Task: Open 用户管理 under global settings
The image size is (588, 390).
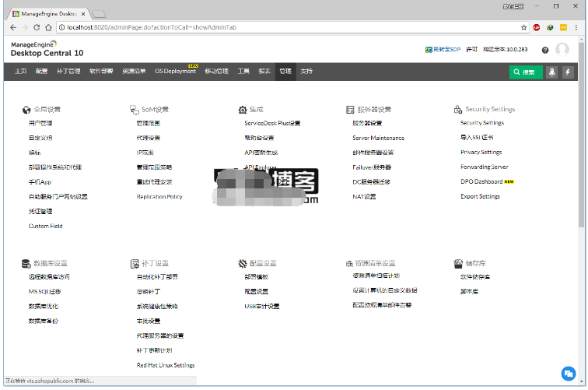Action: pyautogui.click(x=40, y=123)
